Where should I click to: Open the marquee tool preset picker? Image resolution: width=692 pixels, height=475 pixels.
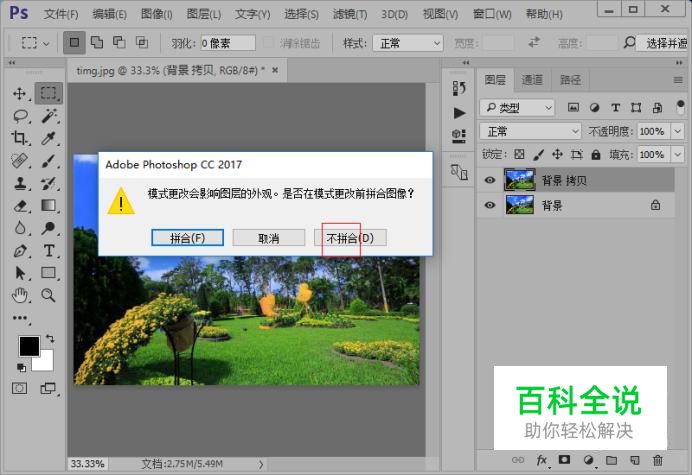(35, 43)
